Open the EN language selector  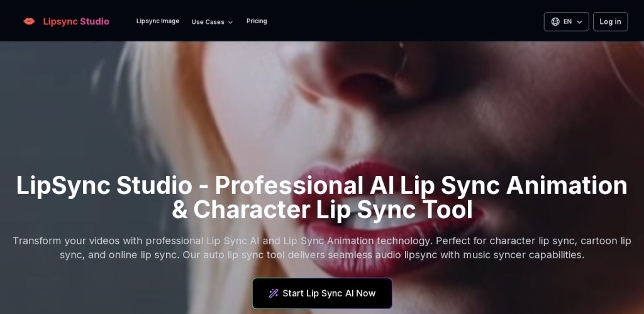pos(567,22)
